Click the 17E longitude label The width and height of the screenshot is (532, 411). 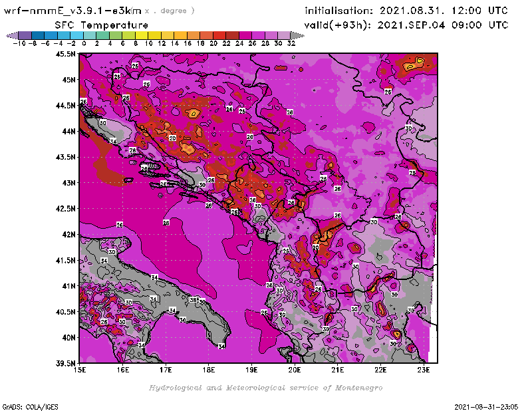(x=166, y=370)
